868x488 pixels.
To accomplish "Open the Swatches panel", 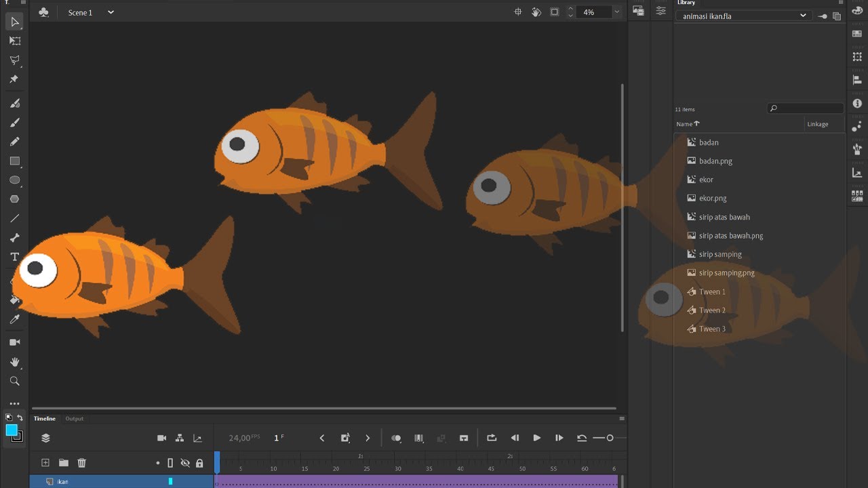I will tap(857, 34).
